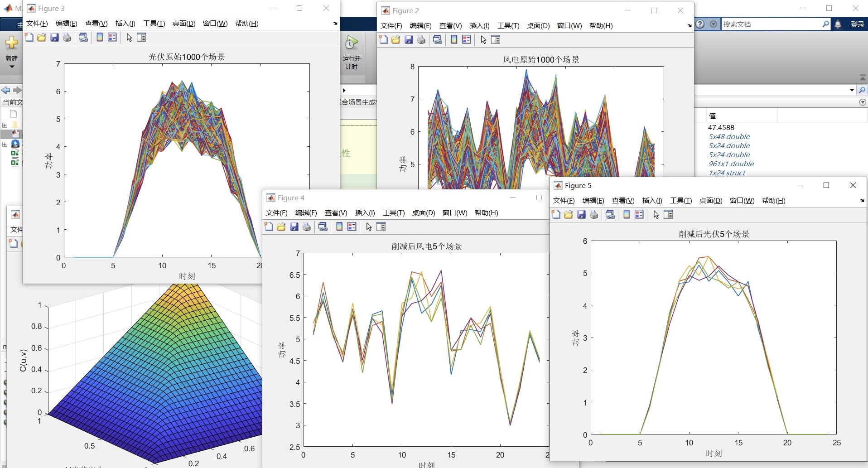This screenshot has width=868, height=468.
Task: Expand dock arrow at Figure 5 menu bar
Action: point(862,201)
